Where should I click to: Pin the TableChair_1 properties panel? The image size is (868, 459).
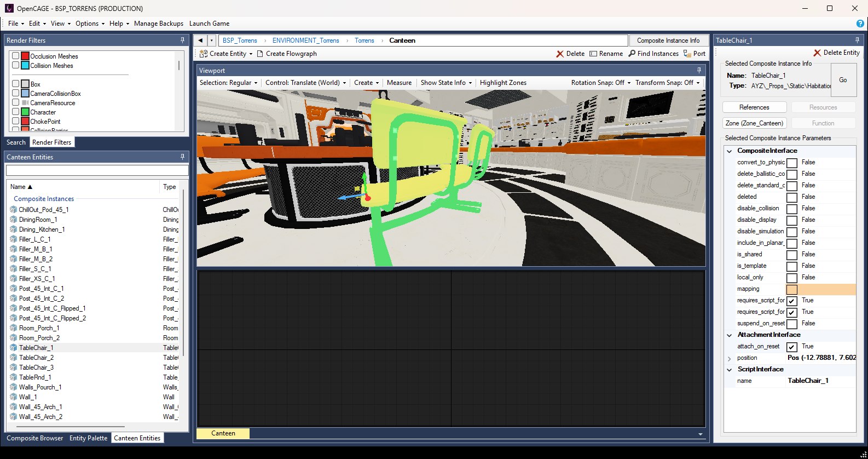point(857,40)
